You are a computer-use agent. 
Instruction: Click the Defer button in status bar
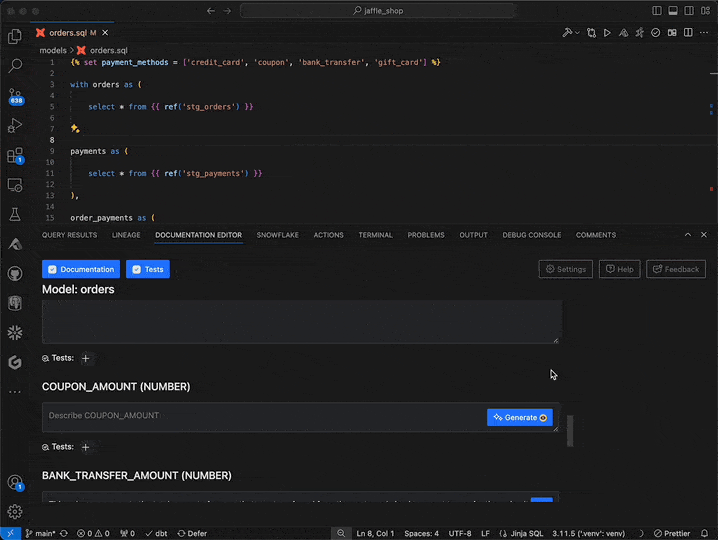192,533
